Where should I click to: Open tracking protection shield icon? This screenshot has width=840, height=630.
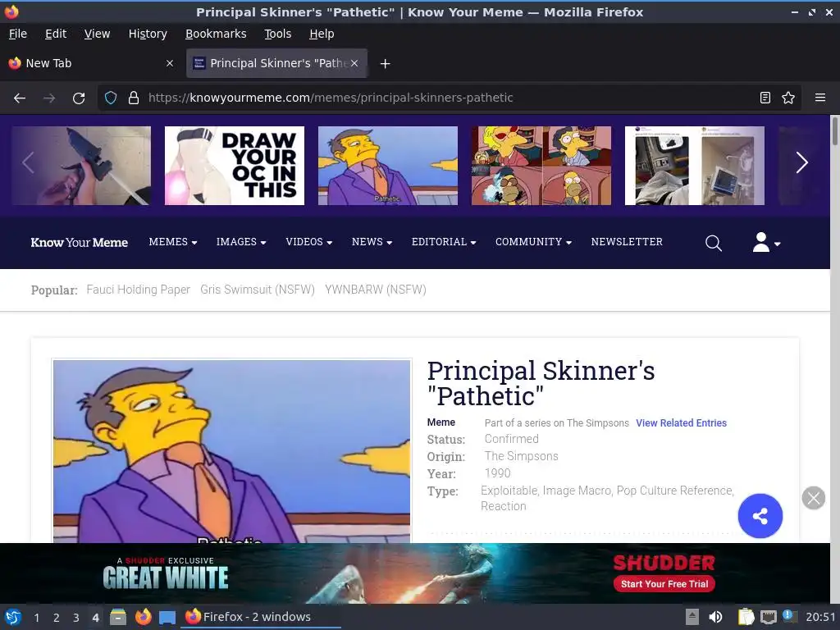(111, 98)
